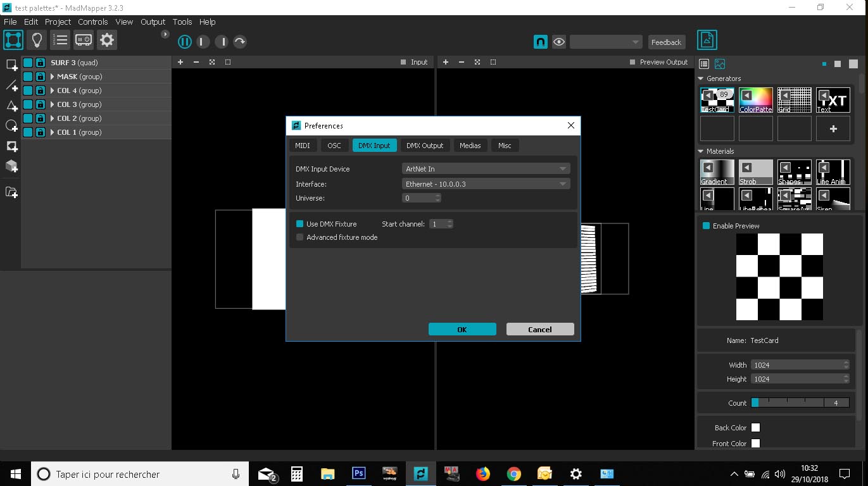Expand the COL 4 group

53,90
